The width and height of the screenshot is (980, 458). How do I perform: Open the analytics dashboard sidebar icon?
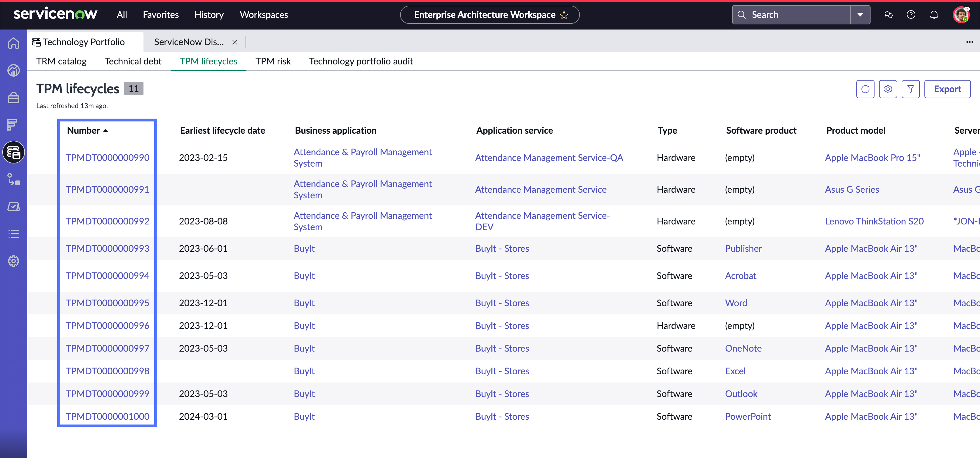pos(14,70)
